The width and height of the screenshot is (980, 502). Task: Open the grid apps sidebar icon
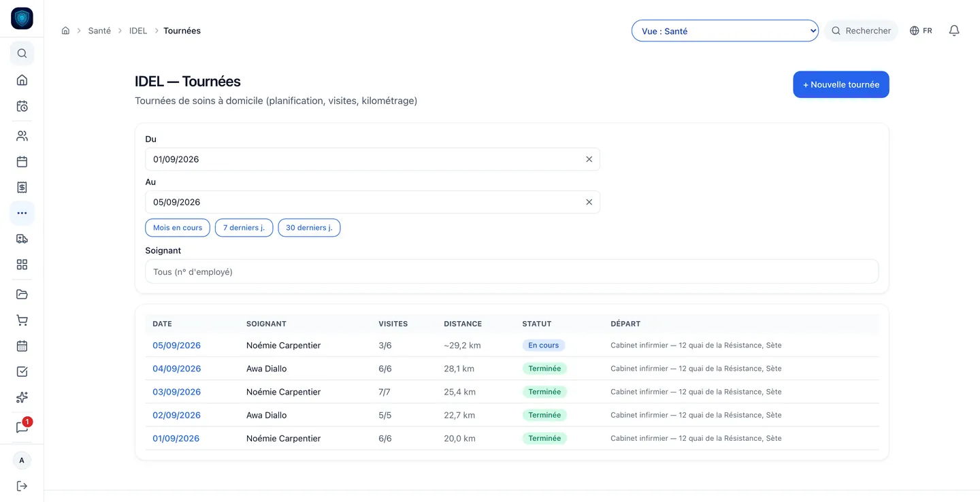click(x=22, y=265)
